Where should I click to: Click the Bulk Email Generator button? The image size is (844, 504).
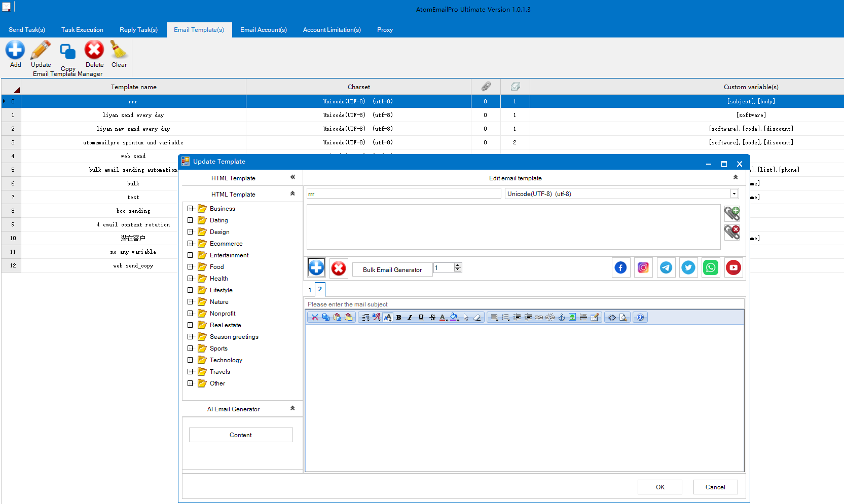pos(392,269)
